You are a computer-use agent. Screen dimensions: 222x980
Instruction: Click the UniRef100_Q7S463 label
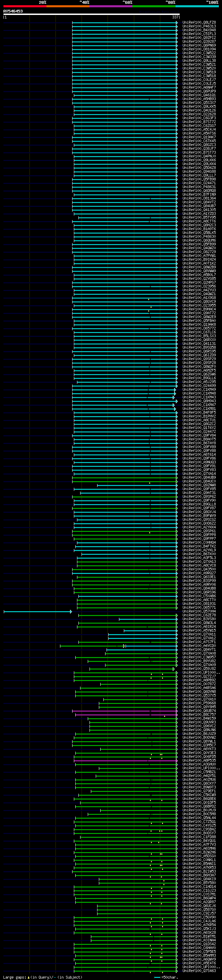tap(199, 971)
